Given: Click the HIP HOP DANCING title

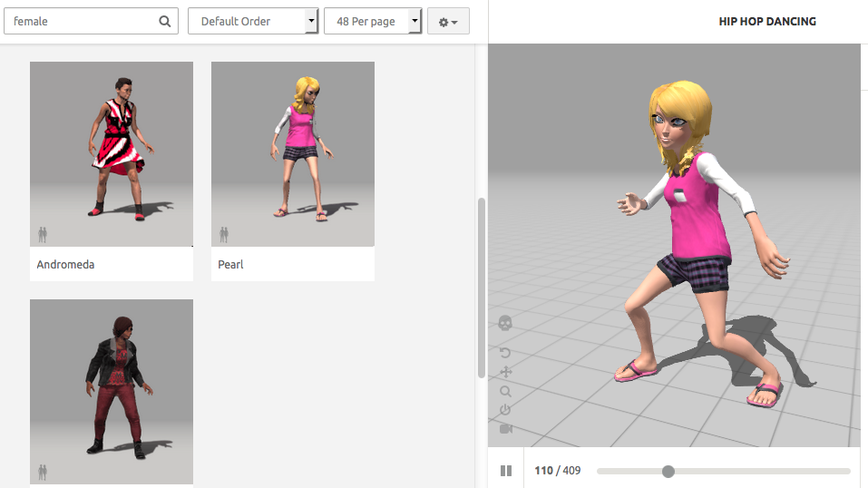Looking at the screenshot, I should pos(767,22).
